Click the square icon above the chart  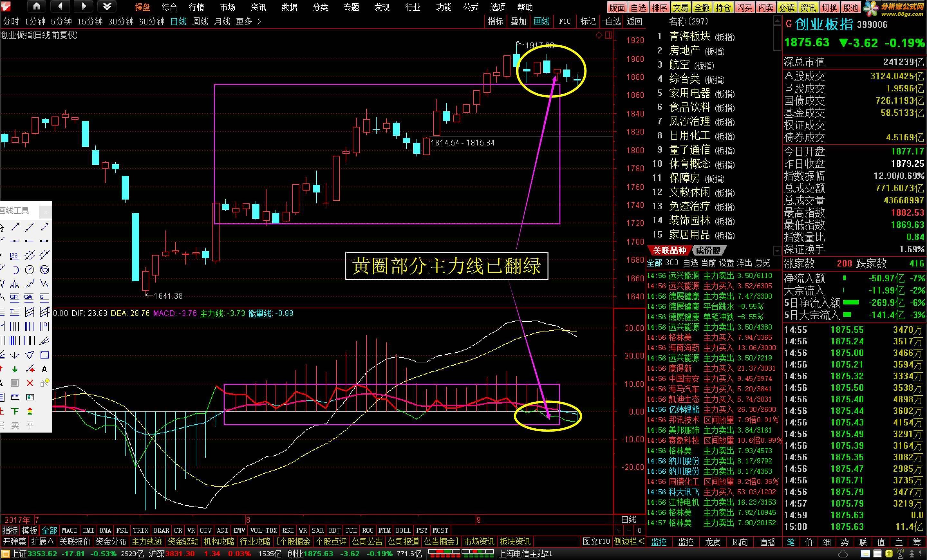coord(608,35)
